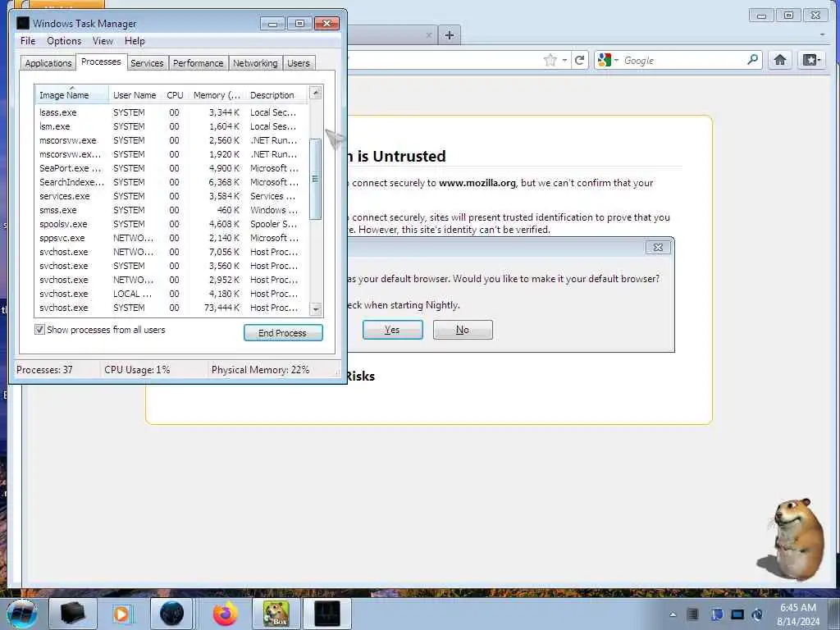This screenshot has height=630, width=840.
Task: Open the media player taskbar icon
Action: 121,614
